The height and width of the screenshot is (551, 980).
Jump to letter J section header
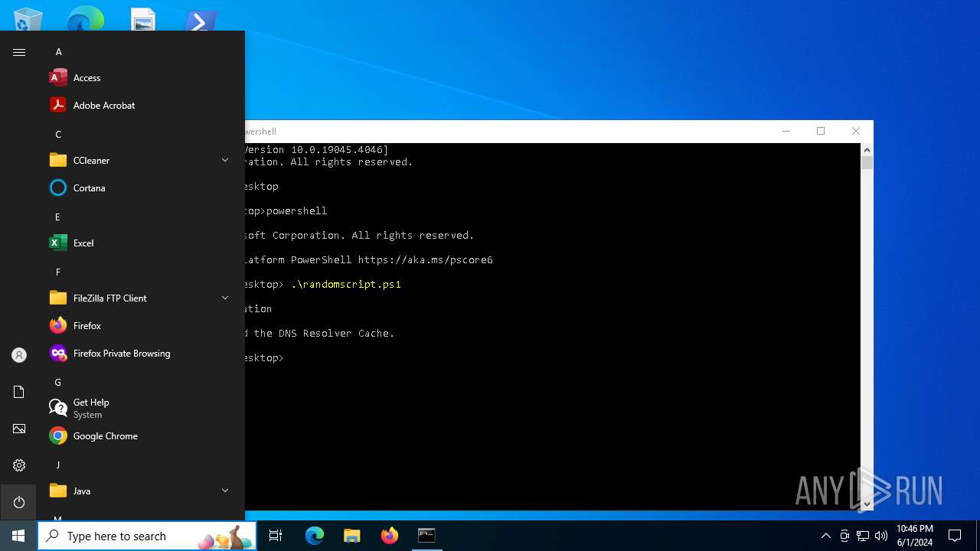point(57,465)
